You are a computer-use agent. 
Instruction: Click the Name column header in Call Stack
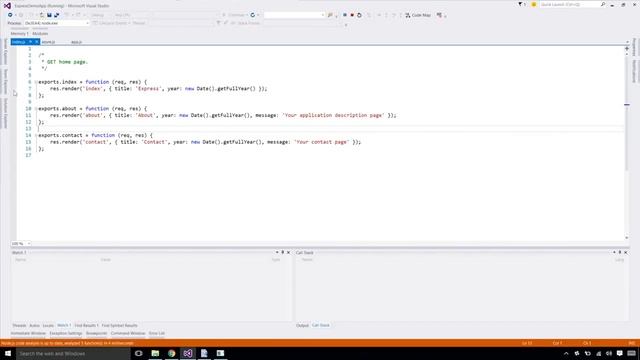click(x=307, y=260)
